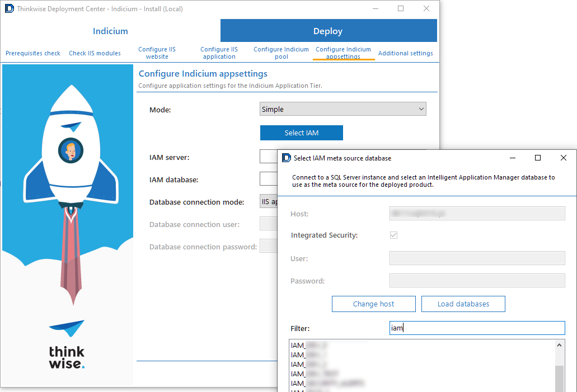This screenshot has height=392, width=577.
Task: Go to Configure Indicium pool step
Action: pyautogui.click(x=281, y=53)
